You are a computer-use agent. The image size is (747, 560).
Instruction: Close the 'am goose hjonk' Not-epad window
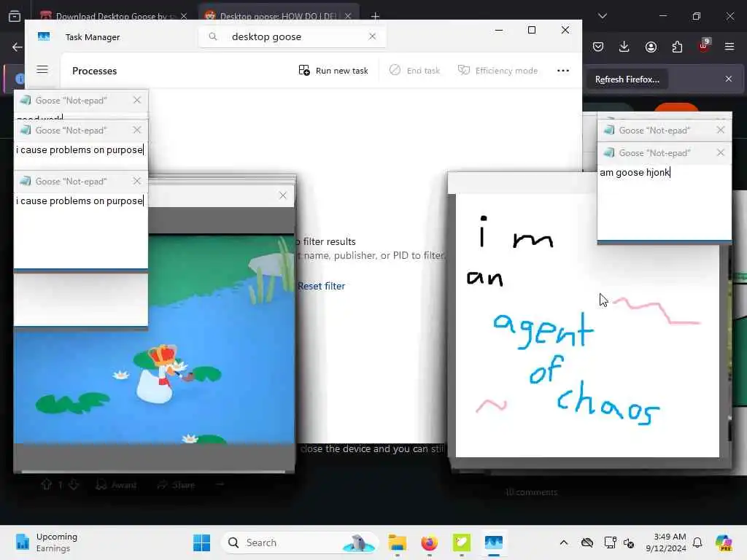click(x=720, y=152)
